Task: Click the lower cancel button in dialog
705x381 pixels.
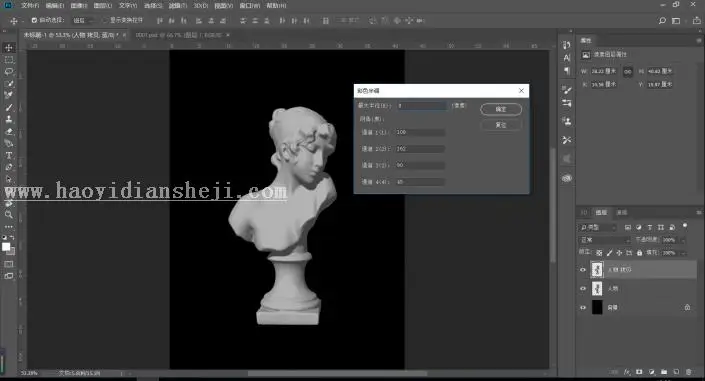Action: coord(501,125)
